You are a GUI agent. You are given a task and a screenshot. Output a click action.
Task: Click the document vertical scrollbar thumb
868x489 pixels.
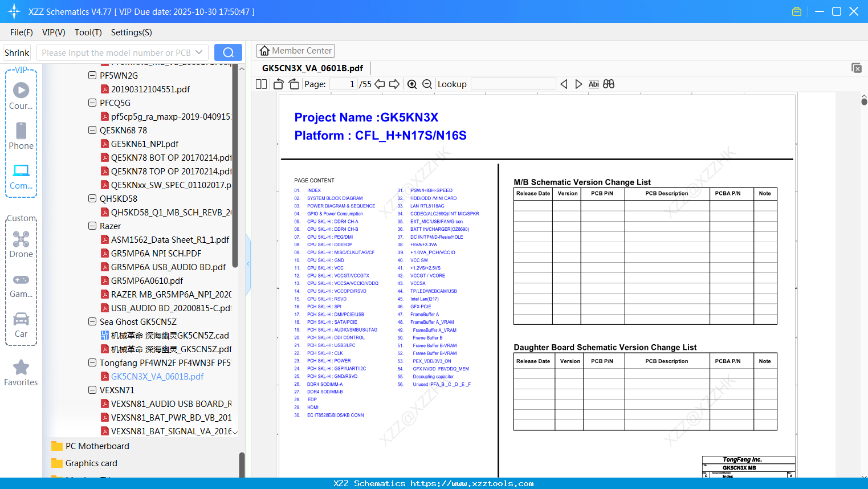point(864,101)
